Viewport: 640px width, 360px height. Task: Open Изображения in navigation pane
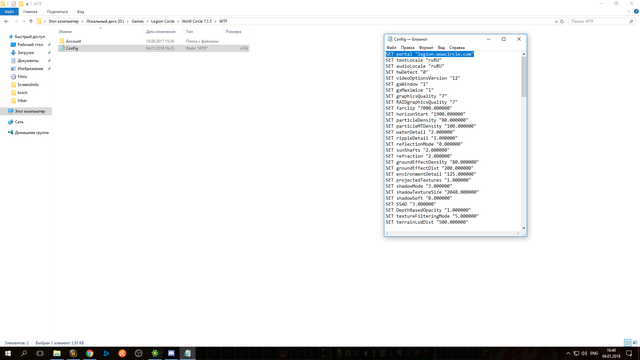[x=30, y=69]
